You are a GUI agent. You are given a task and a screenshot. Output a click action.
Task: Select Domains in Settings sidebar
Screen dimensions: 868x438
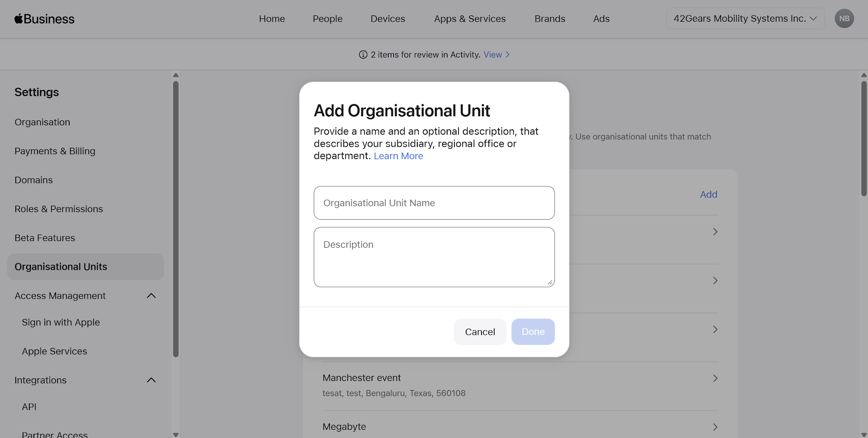[33, 180]
